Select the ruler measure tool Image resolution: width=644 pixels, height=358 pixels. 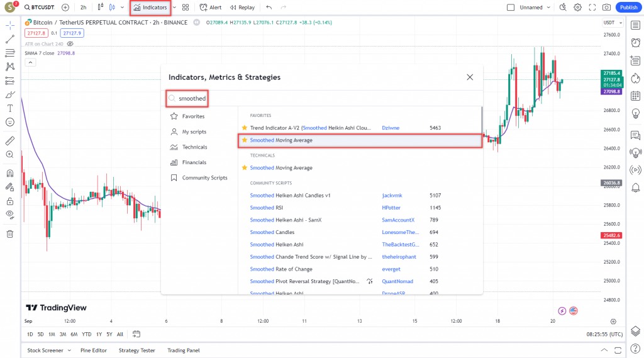[9, 140]
